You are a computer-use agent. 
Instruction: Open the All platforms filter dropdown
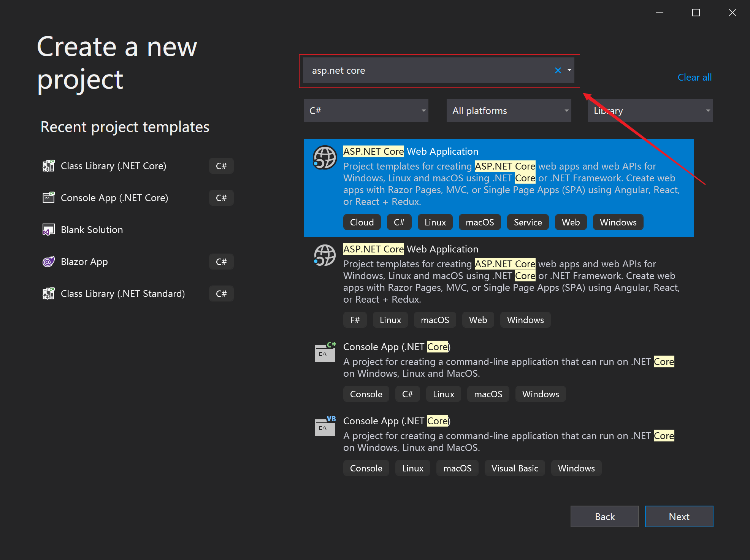pyautogui.click(x=509, y=111)
